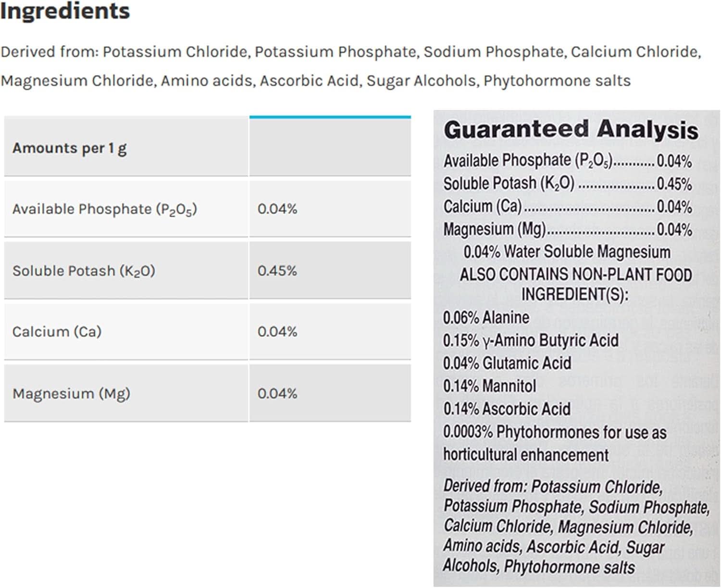Click the empty blue-topped table header cell
This screenshot has height=588, width=721.
pos(330,147)
